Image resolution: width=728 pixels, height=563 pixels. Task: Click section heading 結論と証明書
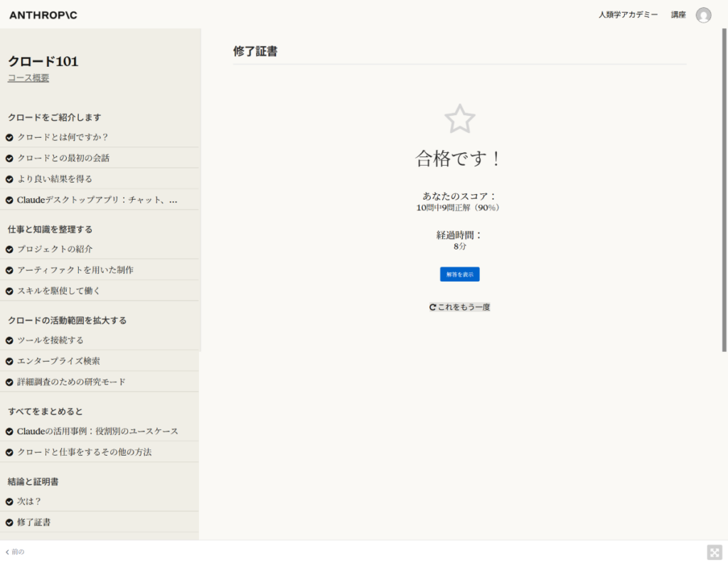pos(33,482)
